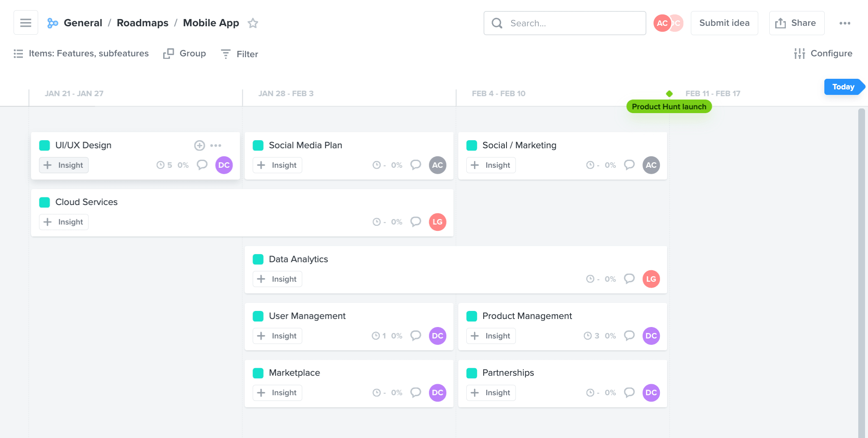
Task: Open the Group options
Action: [185, 53]
